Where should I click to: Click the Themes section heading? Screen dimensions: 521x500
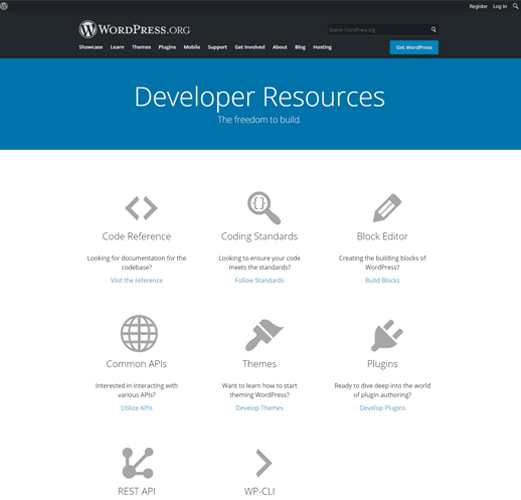pyautogui.click(x=259, y=363)
